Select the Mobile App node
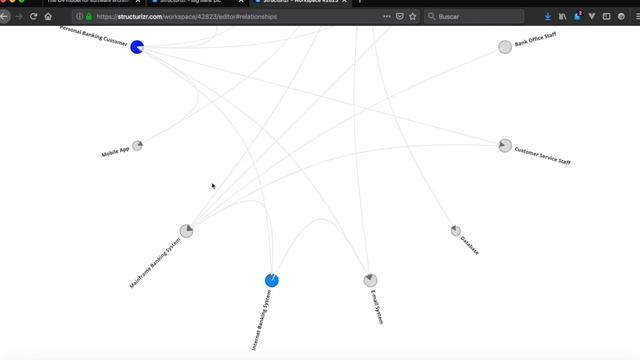 (x=138, y=146)
